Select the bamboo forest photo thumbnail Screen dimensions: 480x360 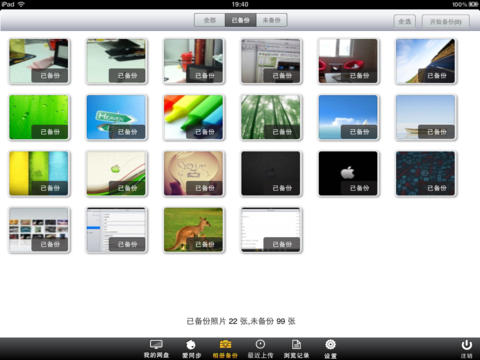(271, 117)
